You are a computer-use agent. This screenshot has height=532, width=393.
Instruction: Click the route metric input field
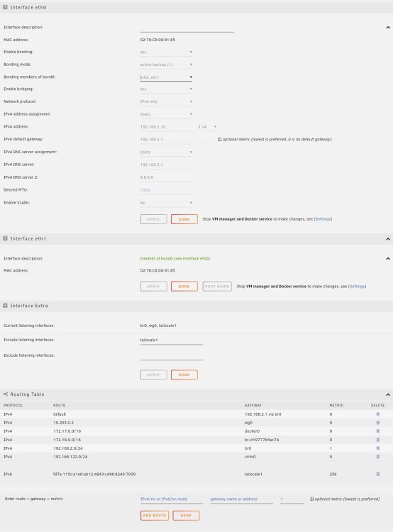pyautogui.click(x=292, y=499)
